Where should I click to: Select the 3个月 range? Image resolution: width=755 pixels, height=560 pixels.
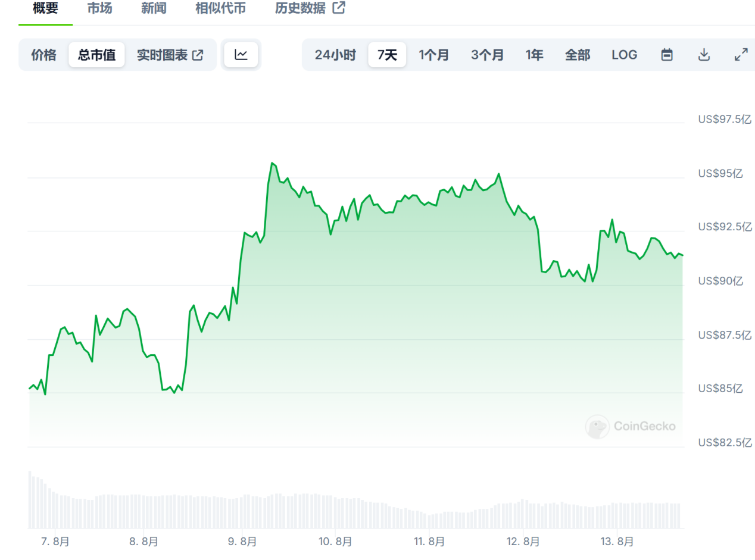(487, 55)
